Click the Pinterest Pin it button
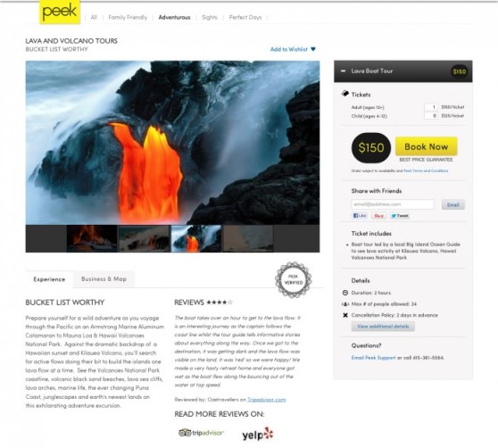Image resolution: width=498 pixels, height=448 pixels. click(x=379, y=216)
